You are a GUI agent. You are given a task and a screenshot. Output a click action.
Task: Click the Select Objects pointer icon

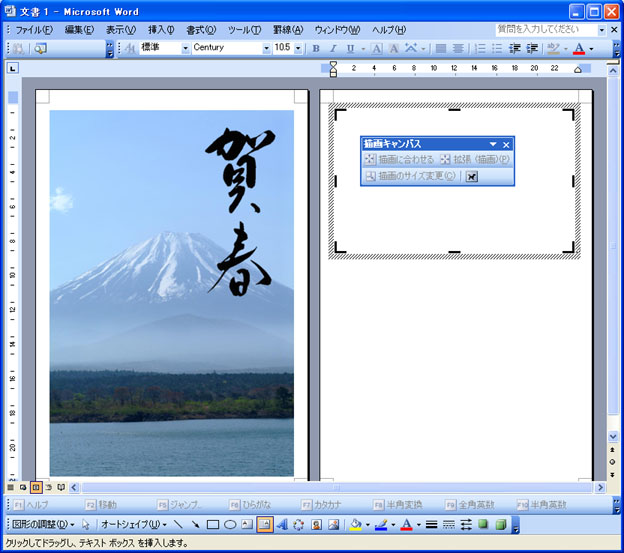(x=86, y=524)
